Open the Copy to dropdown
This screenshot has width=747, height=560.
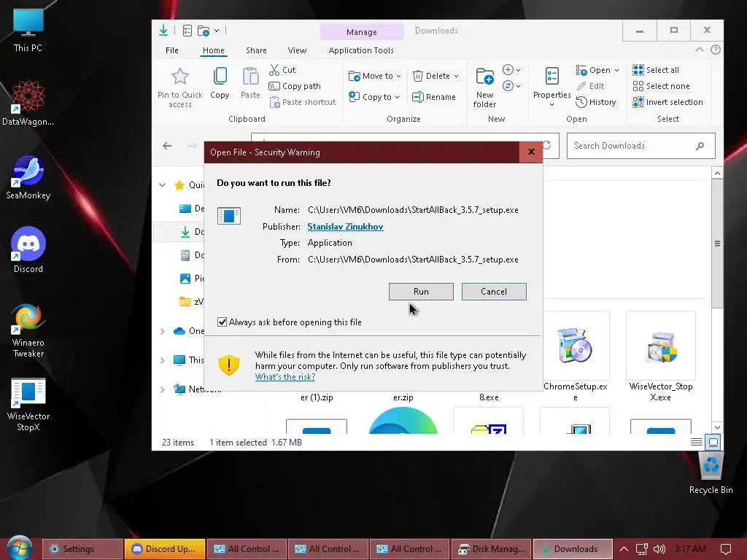(x=374, y=97)
